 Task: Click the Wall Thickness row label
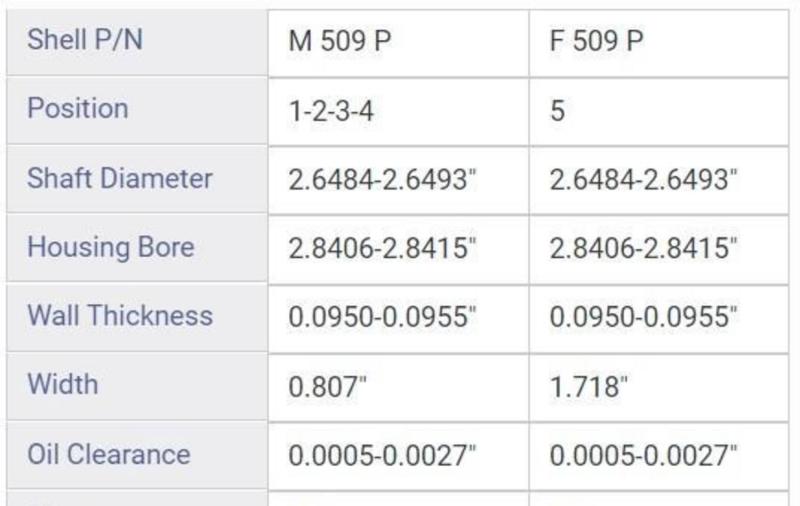pos(120,315)
